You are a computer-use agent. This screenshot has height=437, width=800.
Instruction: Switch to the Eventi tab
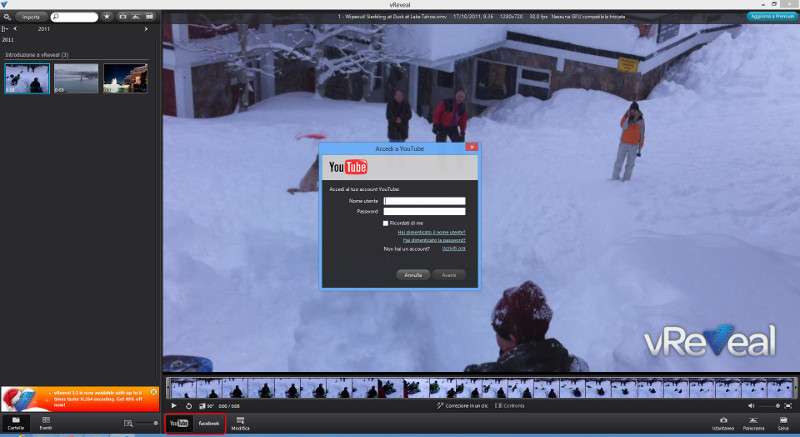coord(46,423)
